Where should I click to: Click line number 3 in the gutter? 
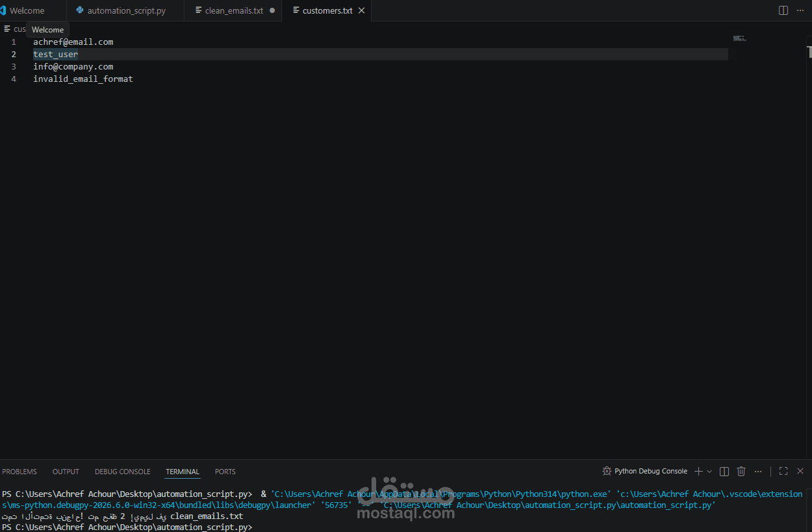tap(14, 66)
